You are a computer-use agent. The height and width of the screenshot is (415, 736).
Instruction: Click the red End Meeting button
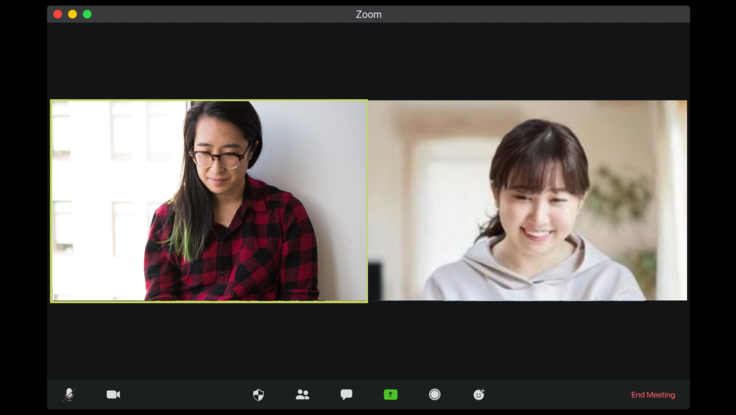(652, 395)
